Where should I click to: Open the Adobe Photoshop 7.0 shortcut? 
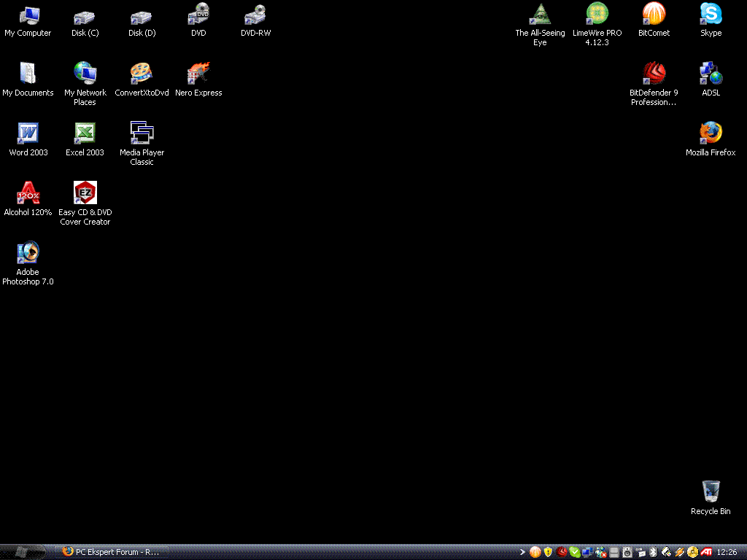pos(28,253)
